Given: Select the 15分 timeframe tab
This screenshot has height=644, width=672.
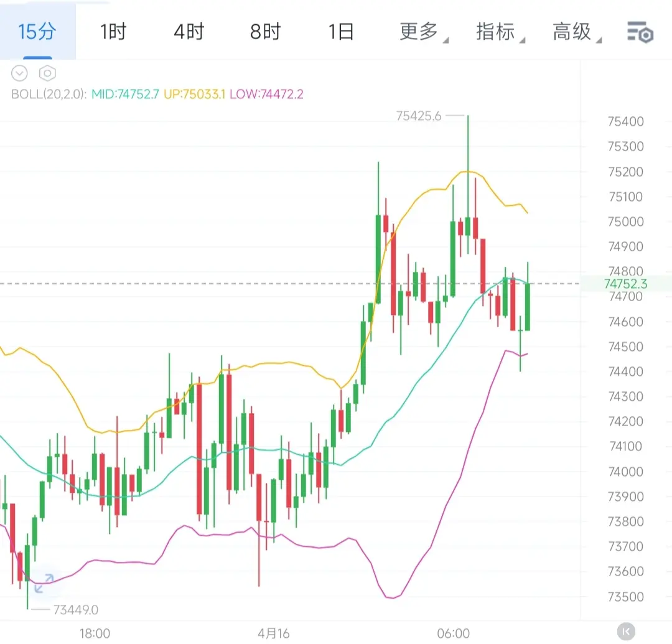Looking at the screenshot, I should click(37, 31).
